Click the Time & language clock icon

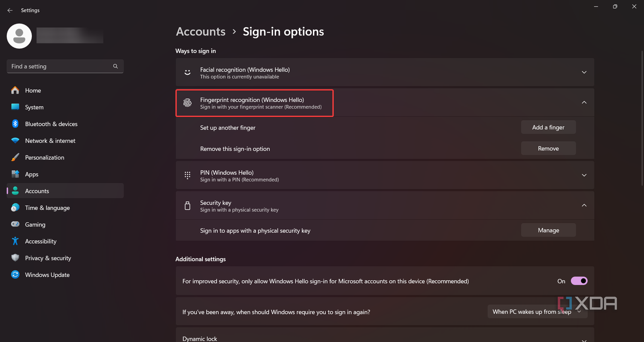pos(15,207)
